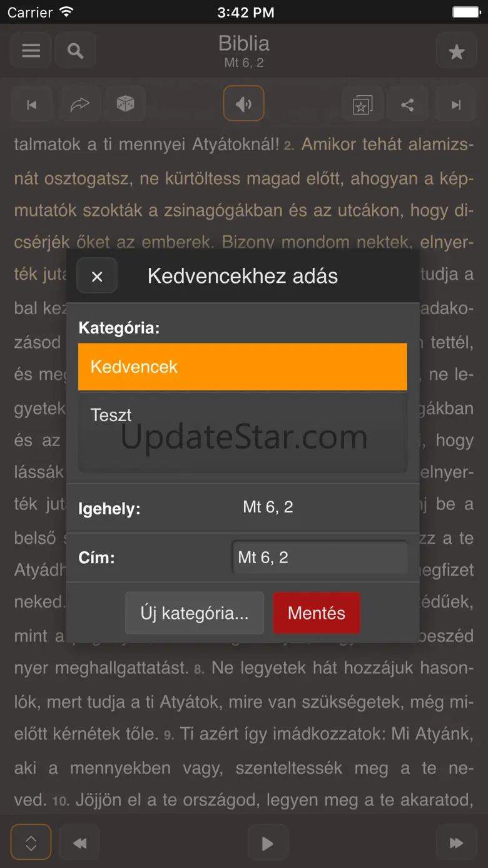Tap the curved go-to arrow icon
Image resolution: width=488 pixels, height=868 pixels.
point(80,105)
